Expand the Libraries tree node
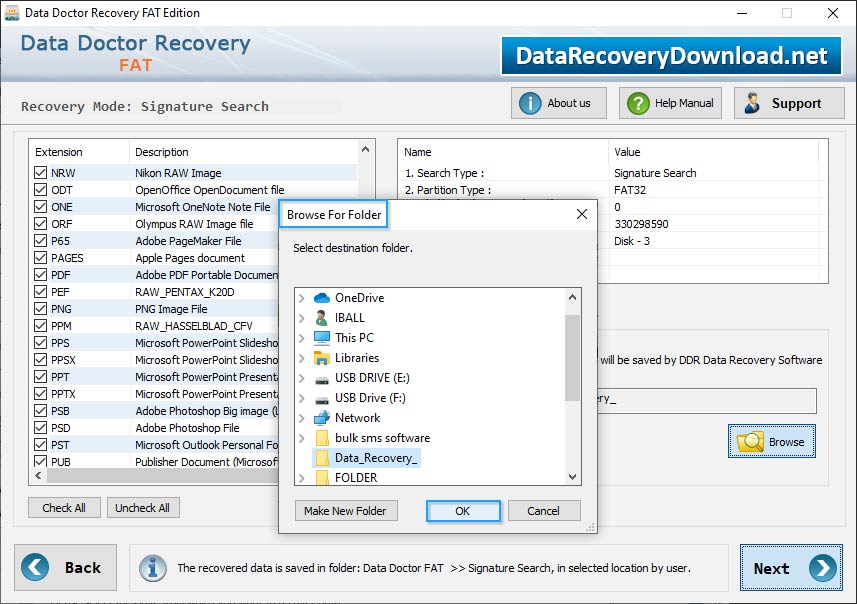 tap(302, 358)
